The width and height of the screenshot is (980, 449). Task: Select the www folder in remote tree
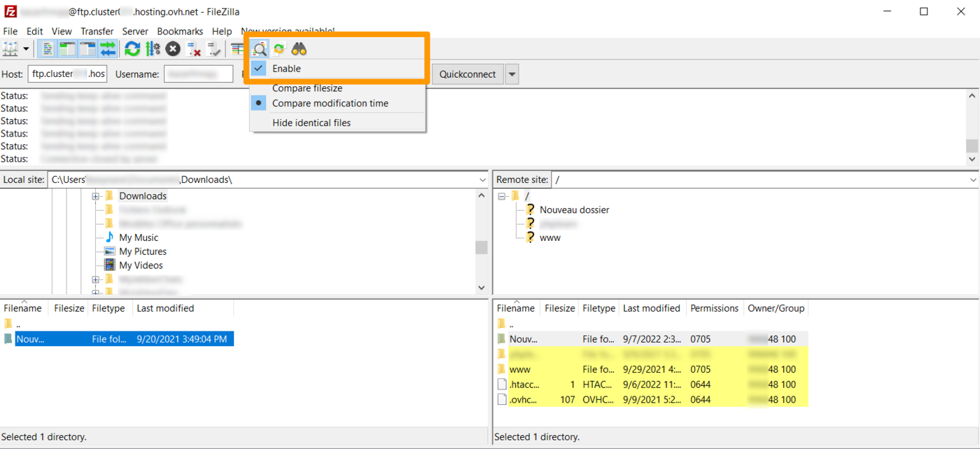[549, 237]
